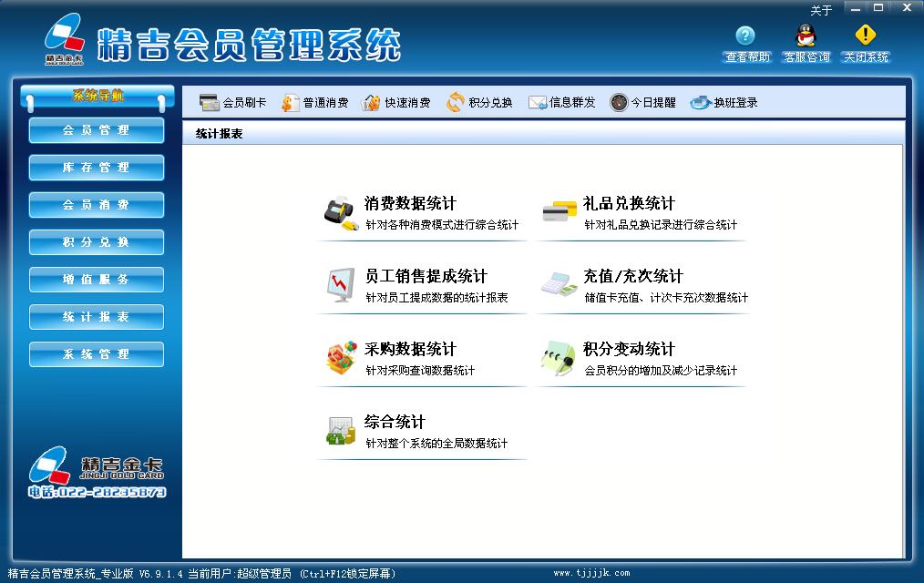Select 会员管理 in the sidebar
The width and height of the screenshot is (924, 583).
[x=97, y=130]
